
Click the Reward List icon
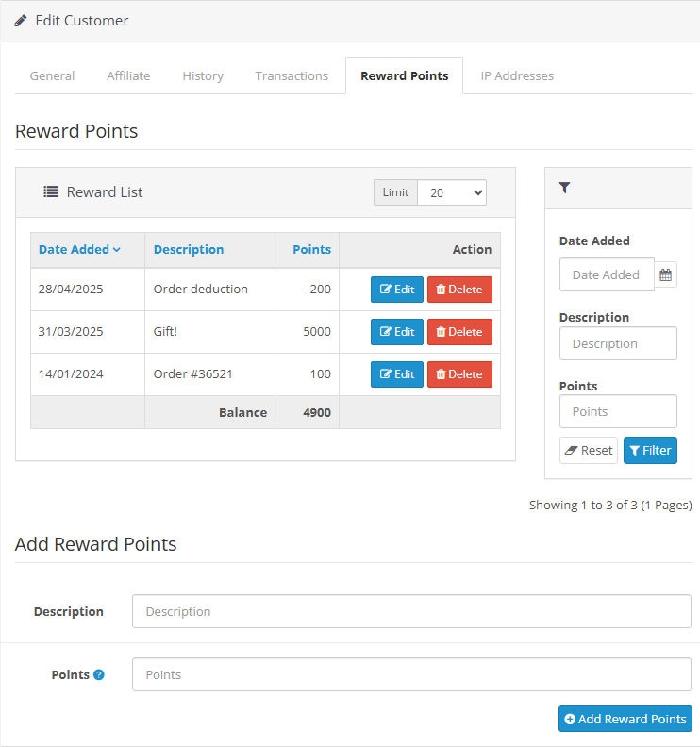pyautogui.click(x=51, y=191)
